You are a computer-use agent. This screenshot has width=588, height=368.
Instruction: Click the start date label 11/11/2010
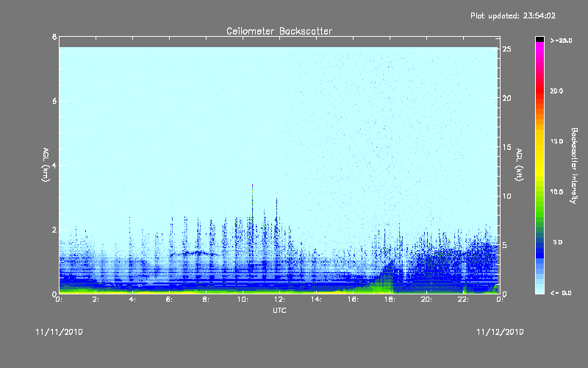coord(60,332)
